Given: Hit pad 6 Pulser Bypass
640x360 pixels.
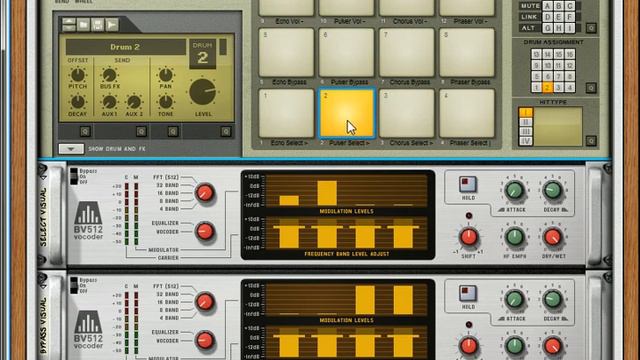Looking at the screenshot, I should point(347,53).
